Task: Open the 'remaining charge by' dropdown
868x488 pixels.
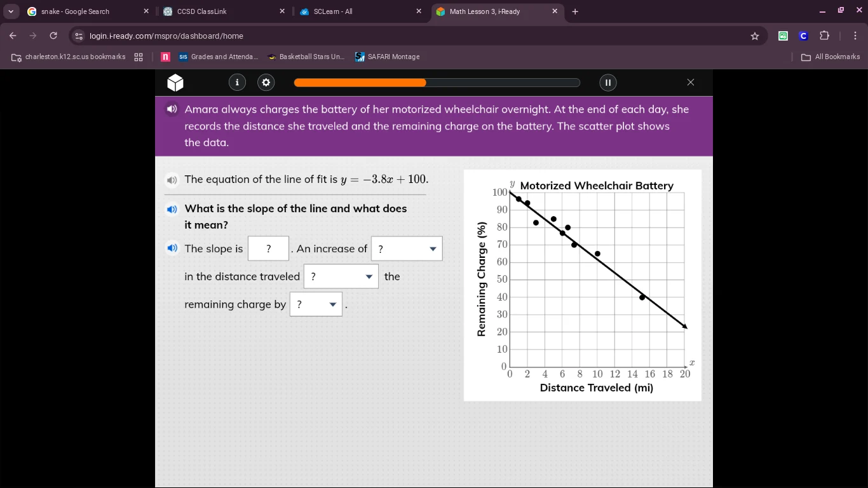Action: tap(316, 304)
